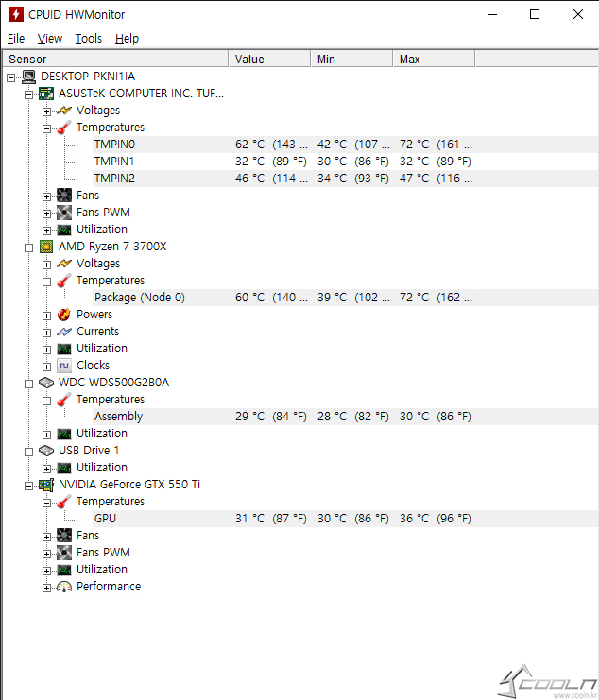Image resolution: width=599 pixels, height=700 pixels.
Task: Click the motherboard Voltages lightning icon
Action: tap(64, 111)
